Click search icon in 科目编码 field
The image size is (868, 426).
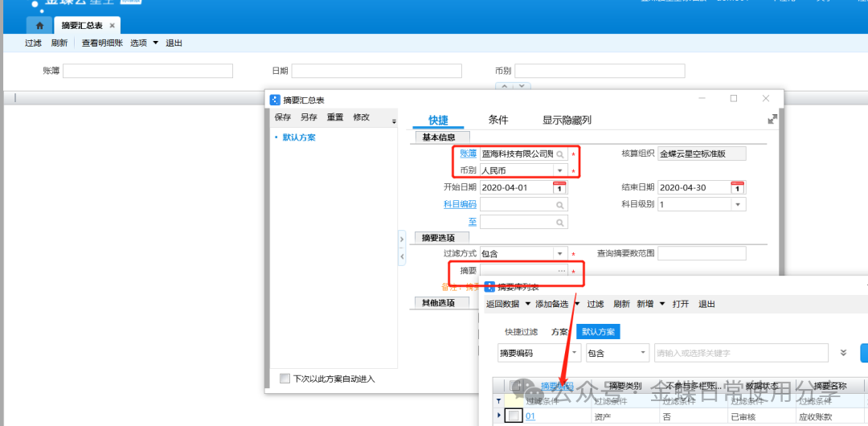coord(560,205)
